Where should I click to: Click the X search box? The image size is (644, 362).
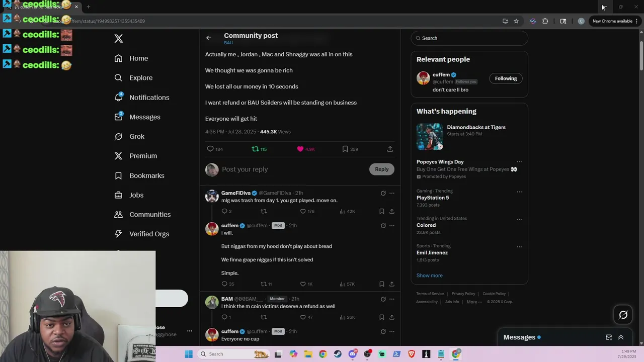[x=469, y=38]
